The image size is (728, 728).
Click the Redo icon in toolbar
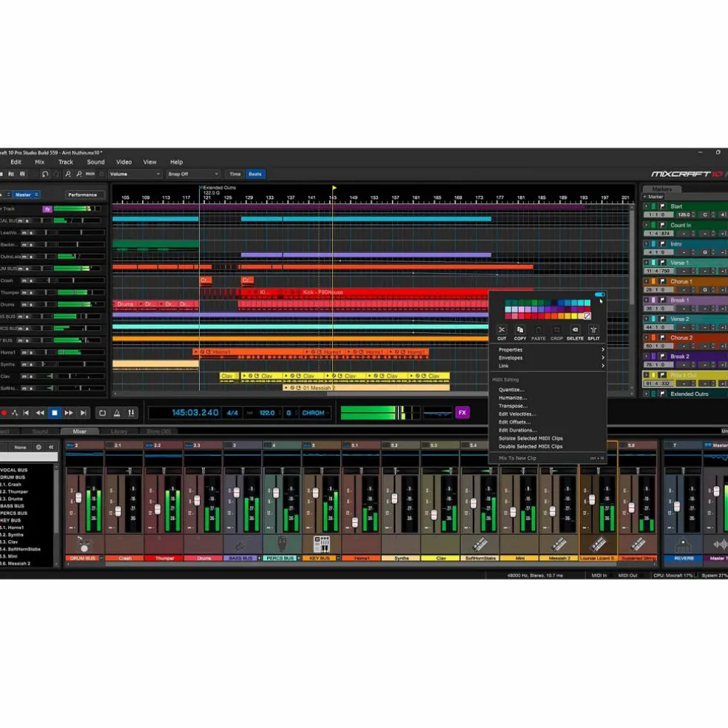[x=56, y=174]
